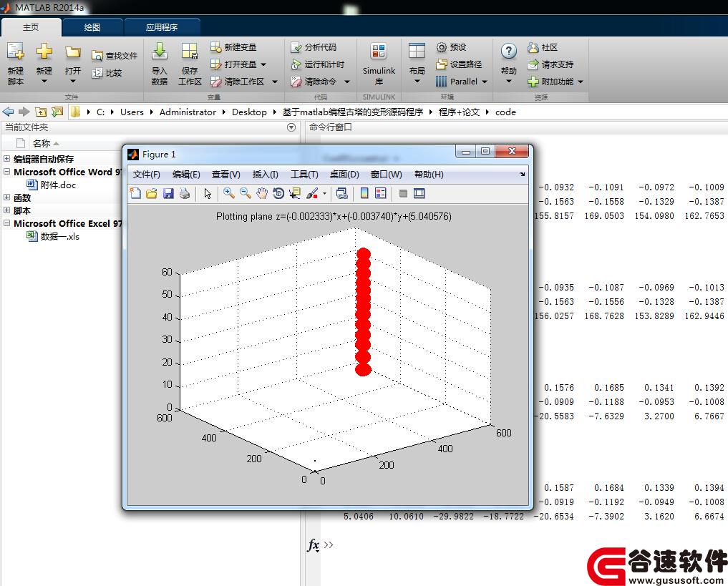Create a new variable with 新建变量
This screenshot has height=586, width=728.
coord(233,47)
